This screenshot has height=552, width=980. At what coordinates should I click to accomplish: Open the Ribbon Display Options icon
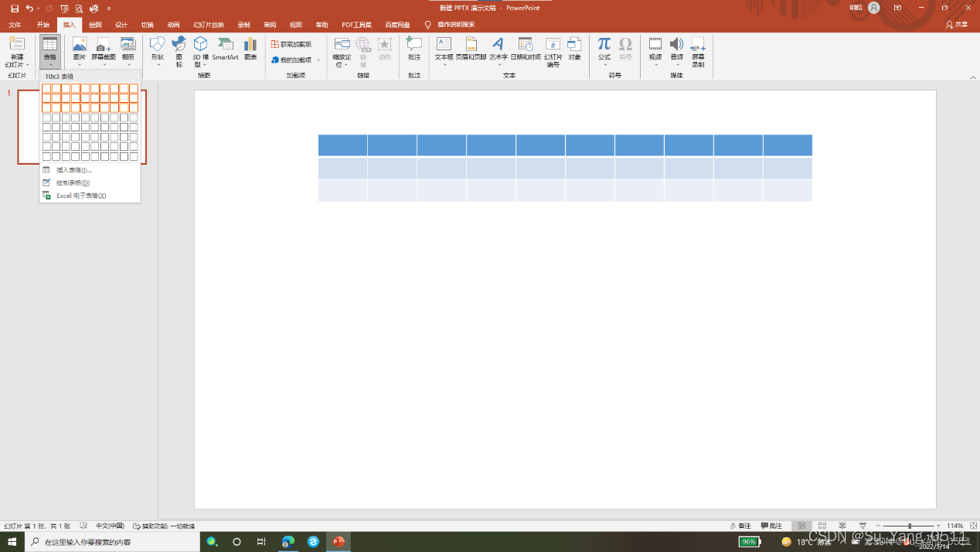coord(897,8)
